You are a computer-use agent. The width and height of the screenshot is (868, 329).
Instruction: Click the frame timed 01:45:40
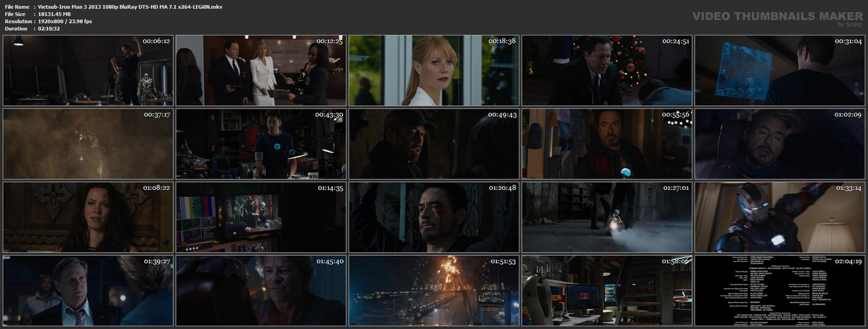click(x=261, y=290)
